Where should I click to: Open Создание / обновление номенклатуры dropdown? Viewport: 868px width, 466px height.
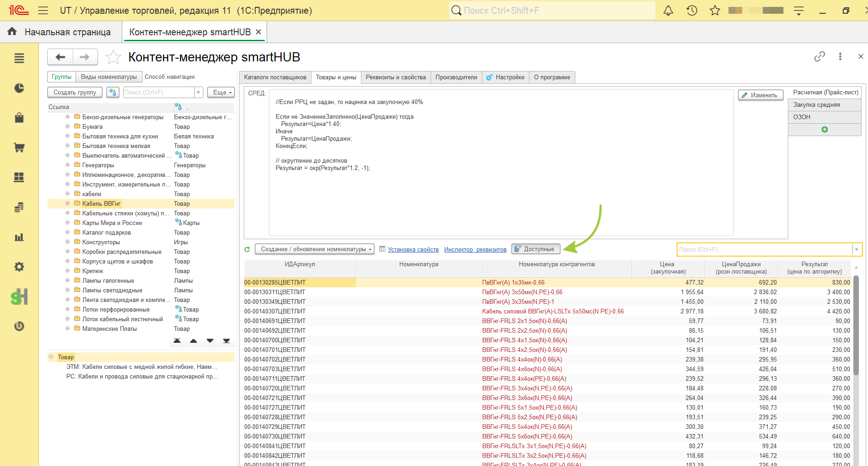click(315, 249)
